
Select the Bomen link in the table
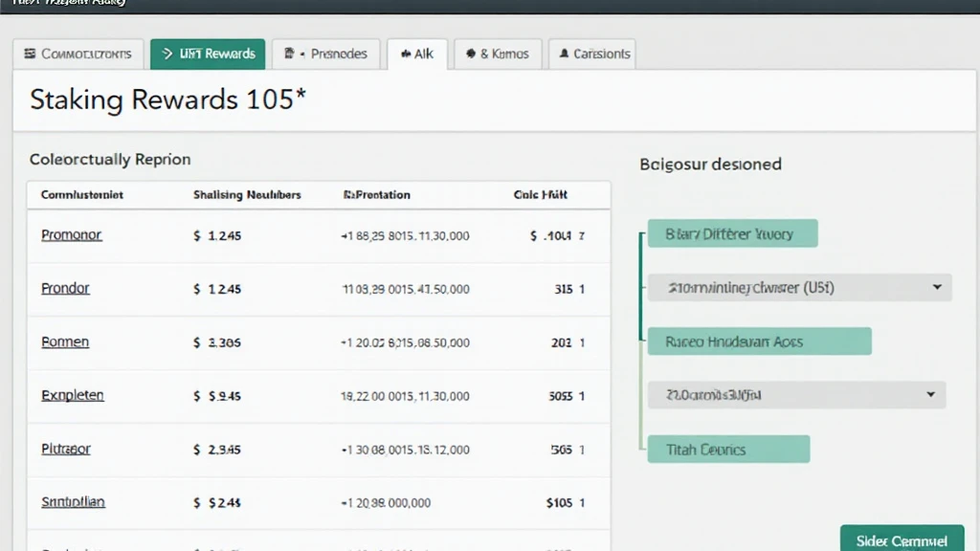point(65,342)
